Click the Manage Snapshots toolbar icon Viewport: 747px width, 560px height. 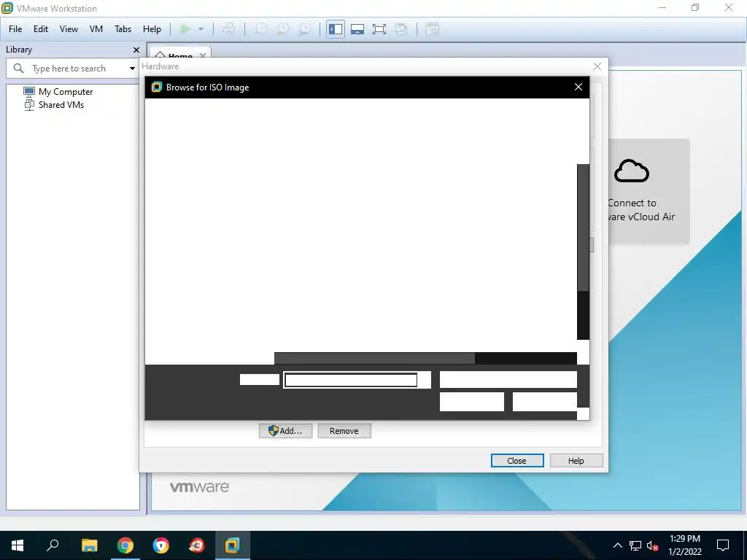coord(305,29)
